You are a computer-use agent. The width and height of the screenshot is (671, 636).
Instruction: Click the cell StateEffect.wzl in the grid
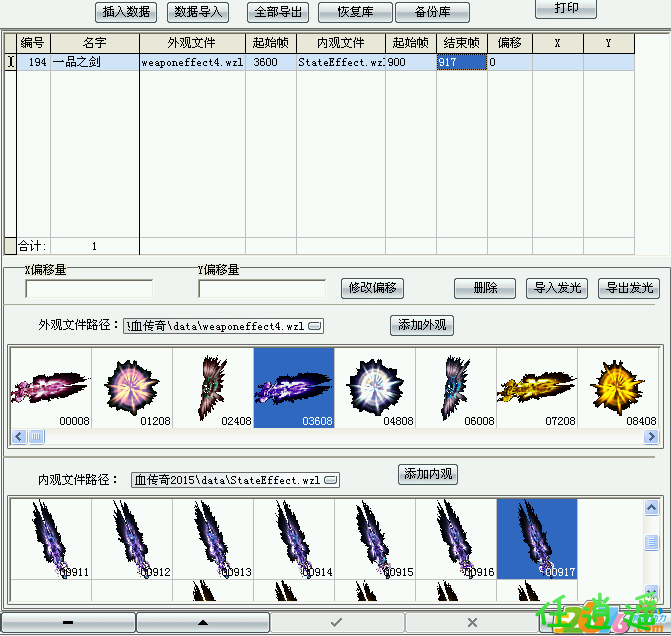pyautogui.click(x=341, y=62)
